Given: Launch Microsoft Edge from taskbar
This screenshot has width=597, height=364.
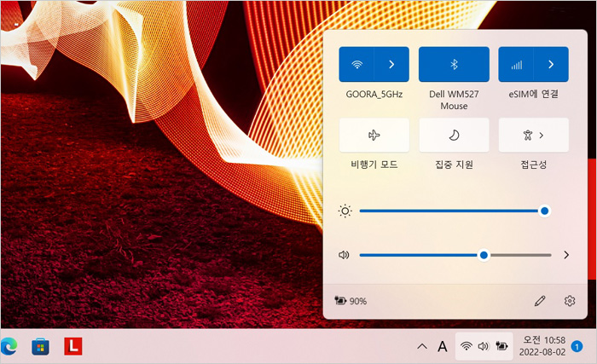Looking at the screenshot, I should (9, 346).
